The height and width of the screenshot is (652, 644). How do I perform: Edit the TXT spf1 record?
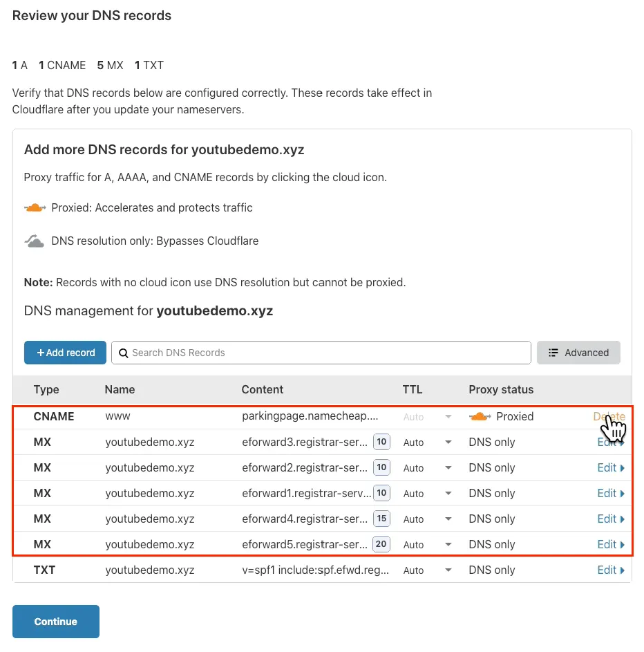pyautogui.click(x=611, y=570)
